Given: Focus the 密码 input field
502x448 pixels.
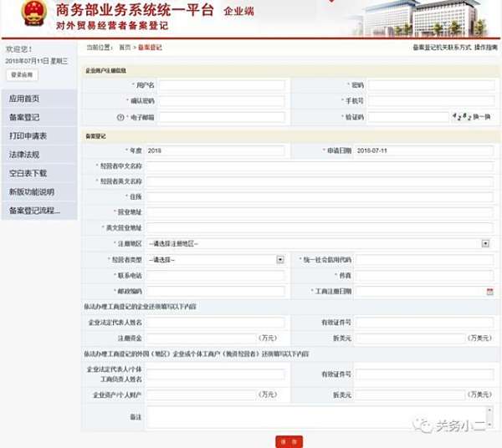Looking at the screenshot, I should (431, 85).
